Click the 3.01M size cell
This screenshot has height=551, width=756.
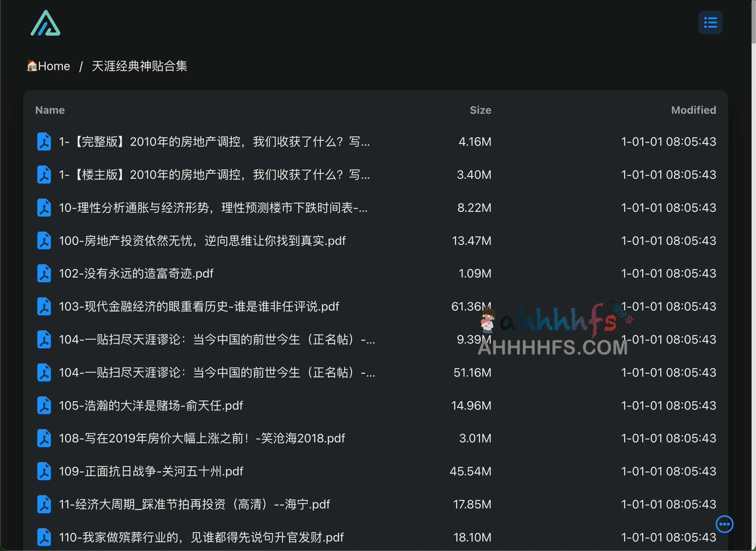click(475, 438)
